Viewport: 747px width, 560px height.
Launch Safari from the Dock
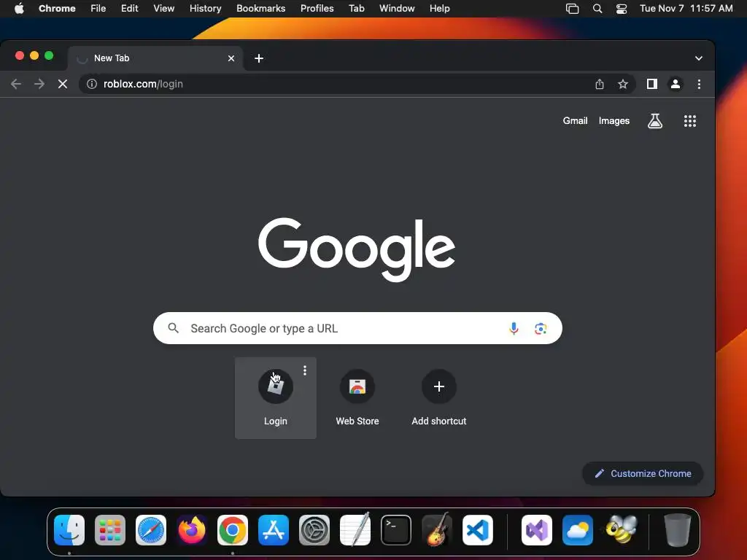[x=151, y=530]
